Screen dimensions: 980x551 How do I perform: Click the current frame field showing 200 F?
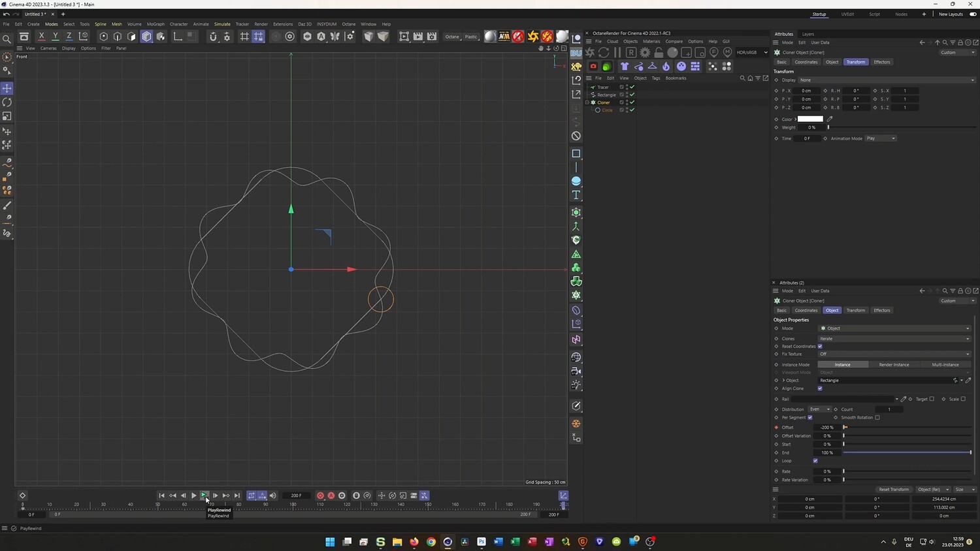[x=296, y=496]
